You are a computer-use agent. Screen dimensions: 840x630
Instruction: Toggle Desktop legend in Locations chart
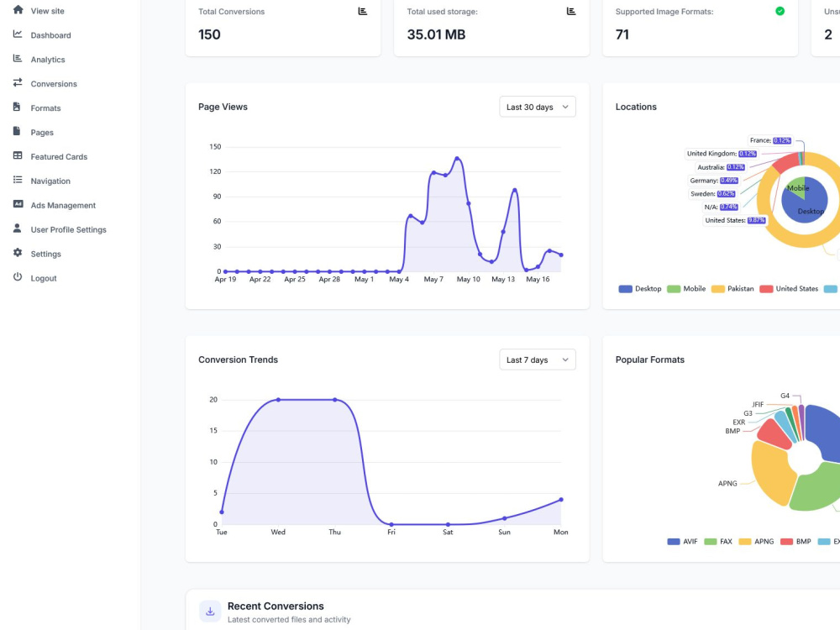coord(640,289)
